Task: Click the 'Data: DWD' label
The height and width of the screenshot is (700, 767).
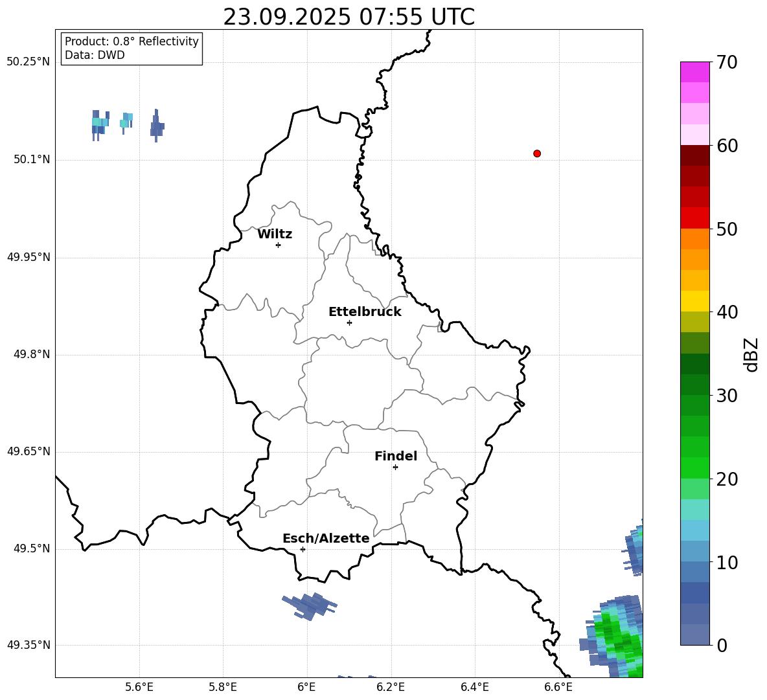Action: pyautogui.click(x=95, y=55)
